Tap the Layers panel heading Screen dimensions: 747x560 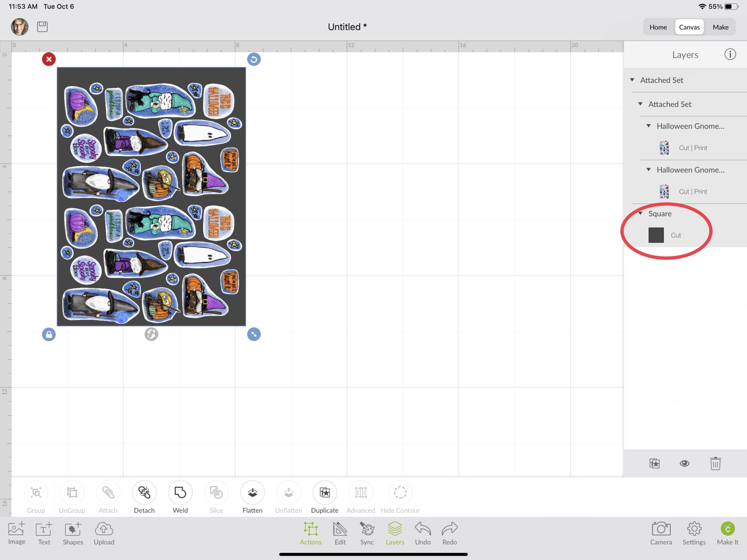coord(685,55)
